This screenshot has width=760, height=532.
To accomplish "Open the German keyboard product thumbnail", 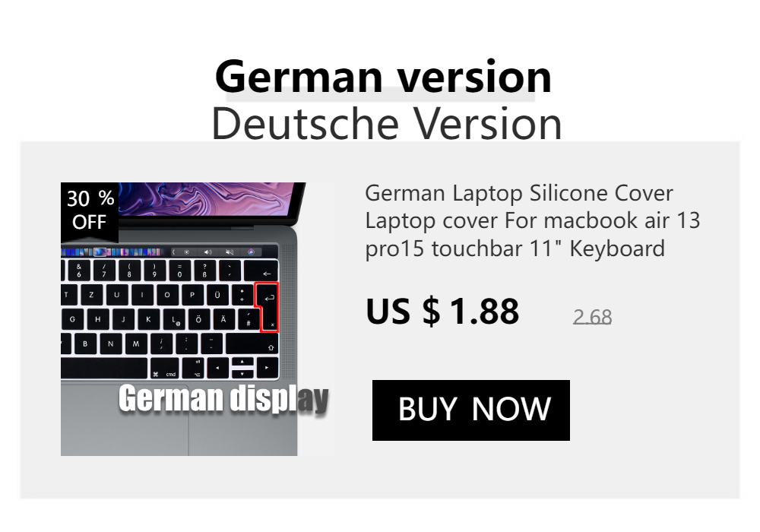I will click(x=198, y=318).
